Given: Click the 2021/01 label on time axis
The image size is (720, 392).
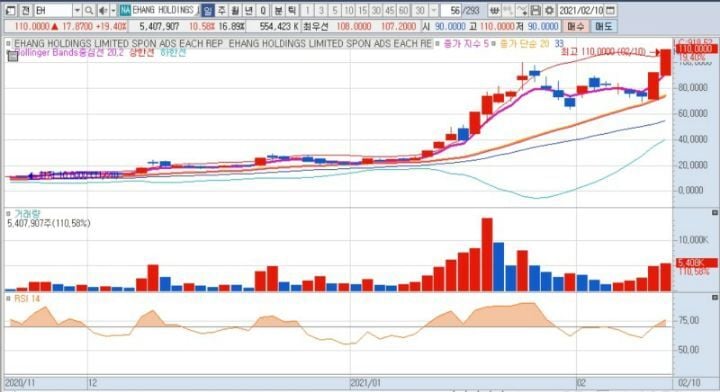Looking at the screenshot, I should pyautogui.click(x=365, y=382).
